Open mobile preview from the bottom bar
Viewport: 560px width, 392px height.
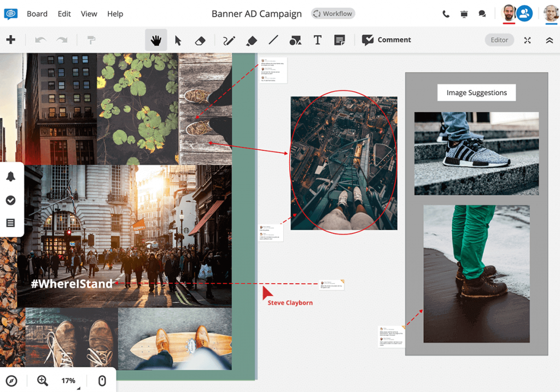tap(102, 381)
